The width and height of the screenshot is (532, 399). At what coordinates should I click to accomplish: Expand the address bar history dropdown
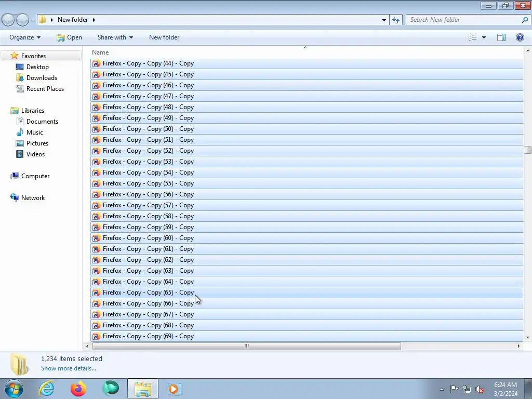click(384, 20)
